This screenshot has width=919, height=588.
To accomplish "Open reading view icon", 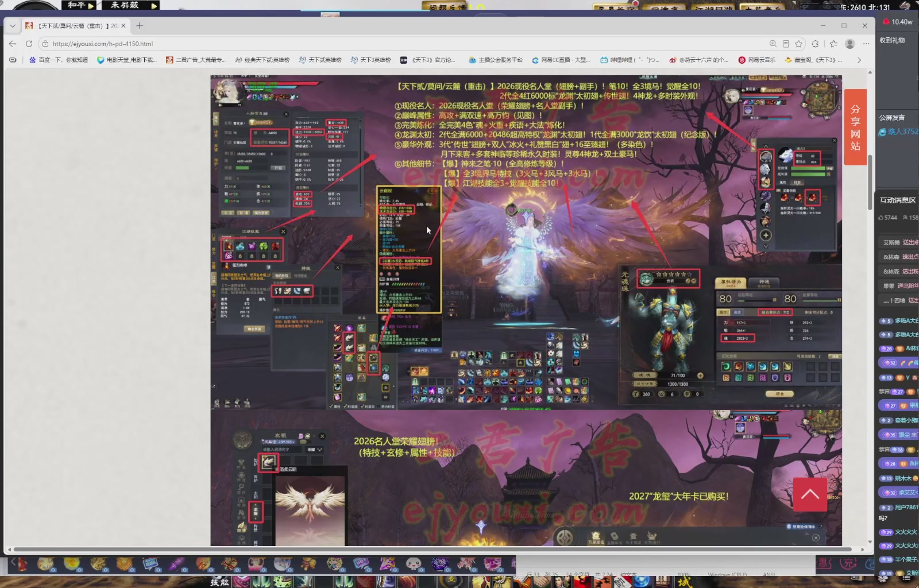I will coord(786,44).
